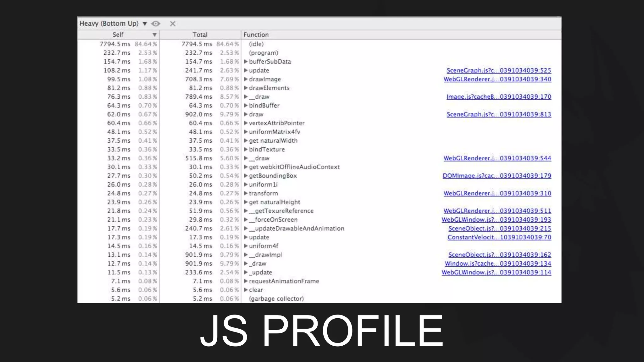Viewport: 644px width, 362px height.
Task: Expand the uniformMatrix4fv row
Action: click(x=246, y=132)
